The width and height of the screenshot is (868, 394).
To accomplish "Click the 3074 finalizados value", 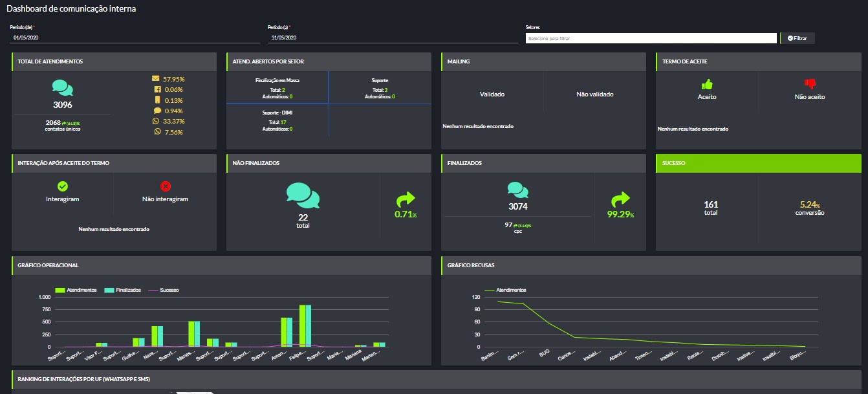I will [x=519, y=207].
